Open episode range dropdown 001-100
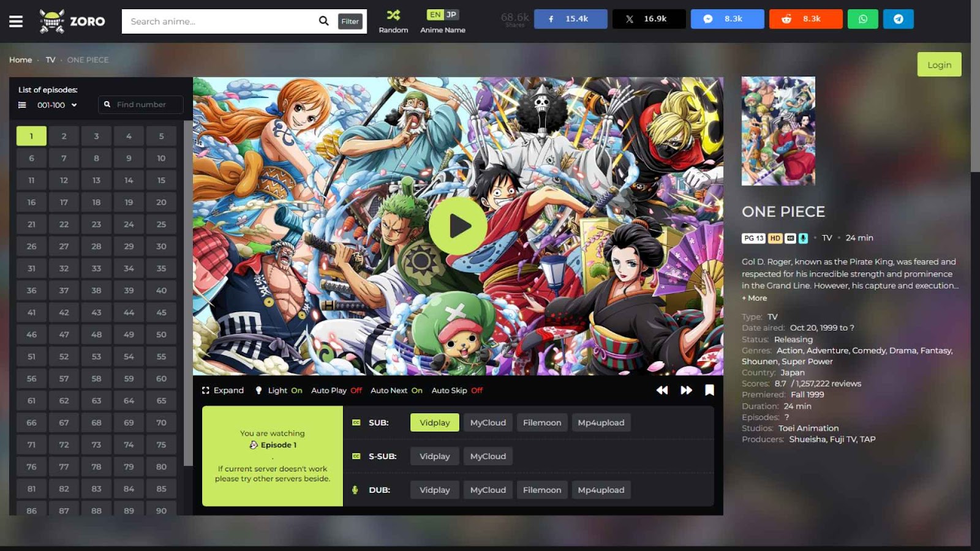980x551 pixels. pos(57,105)
